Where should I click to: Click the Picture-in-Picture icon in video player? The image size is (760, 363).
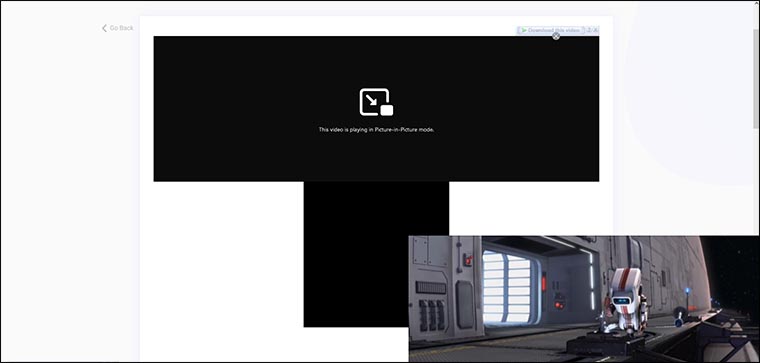coord(376,102)
